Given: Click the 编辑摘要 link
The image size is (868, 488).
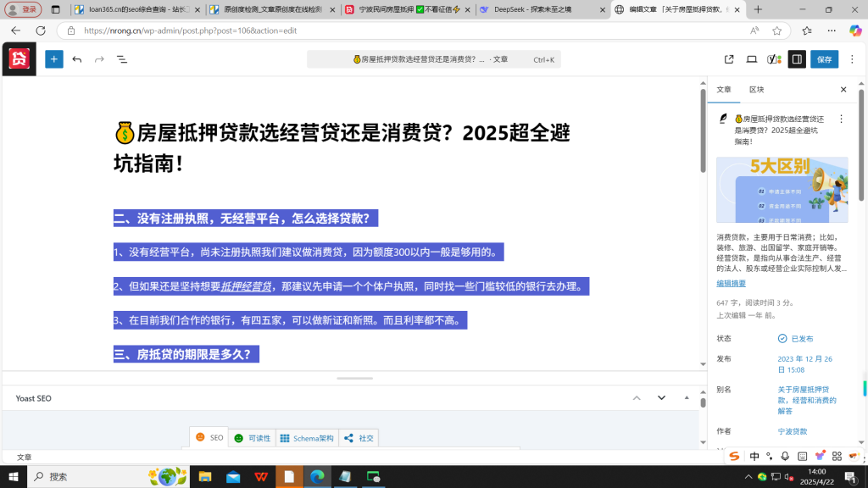Looking at the screenshot, I should (x=731, y=283).
